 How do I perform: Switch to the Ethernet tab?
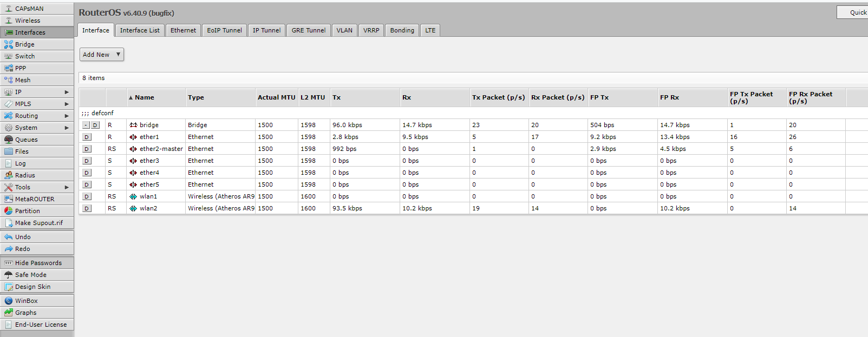(183, 30)
